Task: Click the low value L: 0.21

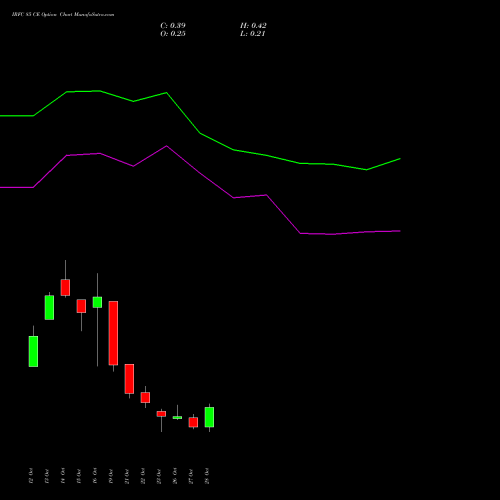Action: [x=252, y=34]
